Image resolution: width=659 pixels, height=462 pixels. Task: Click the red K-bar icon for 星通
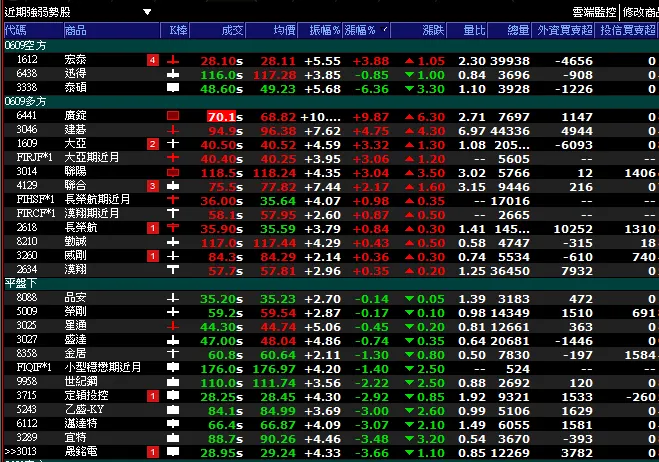(173, 326)
